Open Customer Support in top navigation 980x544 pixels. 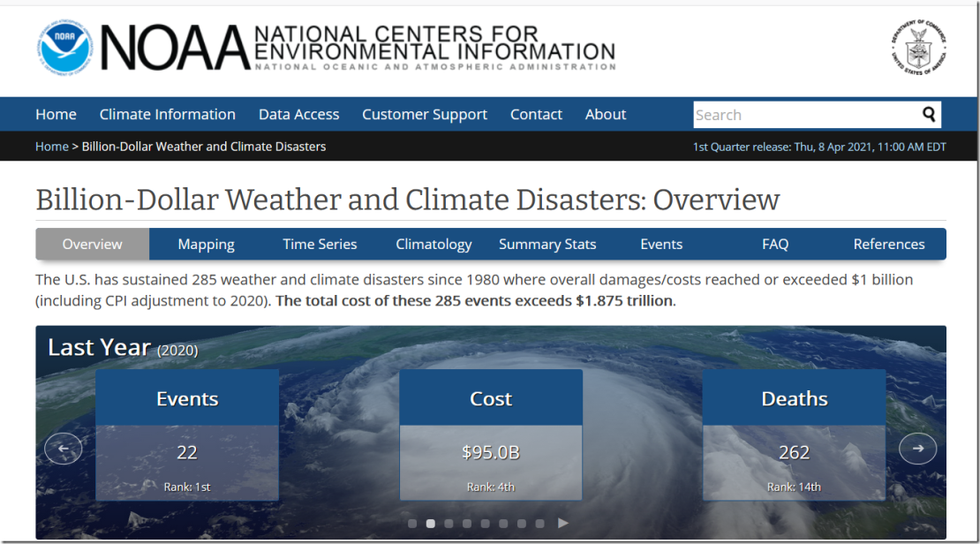coord(424,115)
